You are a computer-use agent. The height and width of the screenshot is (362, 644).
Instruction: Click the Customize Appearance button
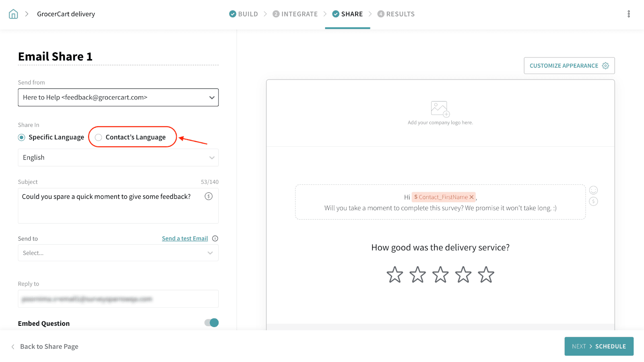pos(569,66)
